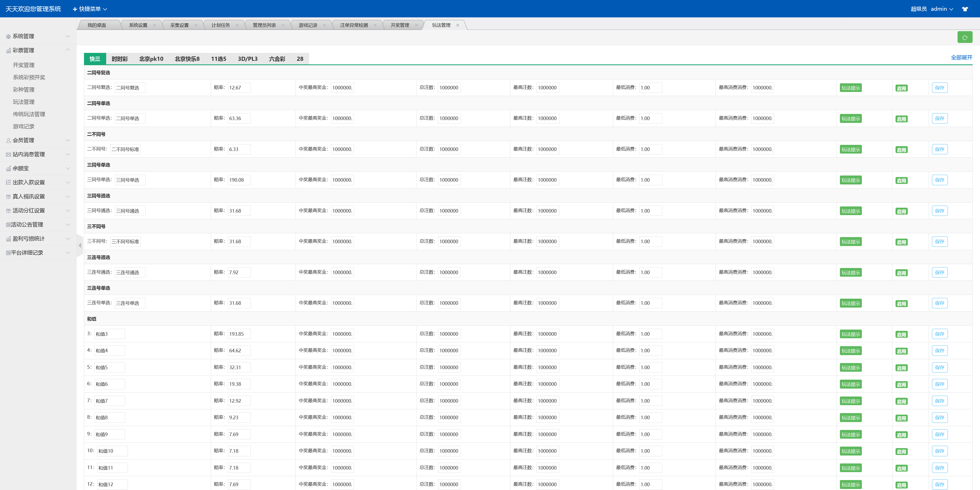This screenshot has width=980, height=490.
Task: Save the 三同号单选 row settings
Action: coord(939,180)
